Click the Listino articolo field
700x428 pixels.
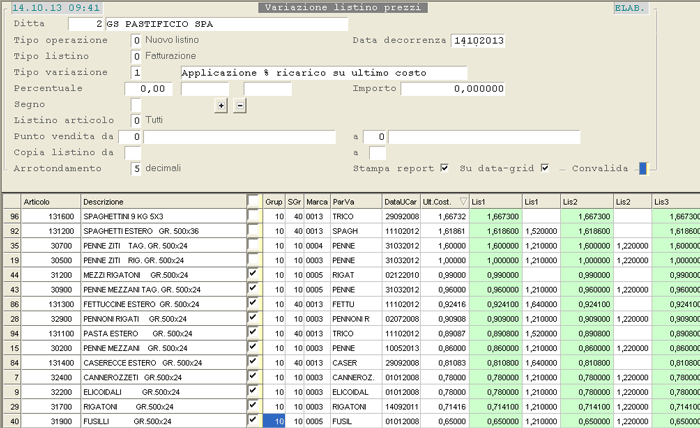tap(136, 121)
